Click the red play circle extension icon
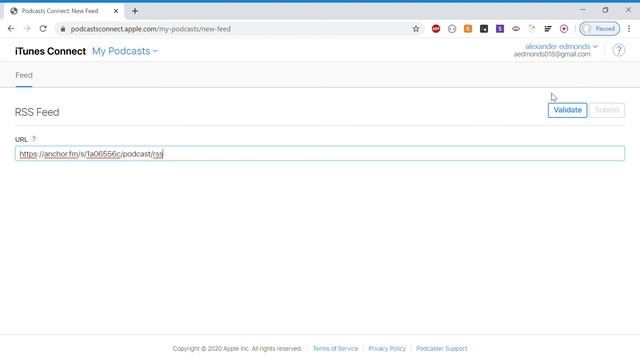 [564, 29]
